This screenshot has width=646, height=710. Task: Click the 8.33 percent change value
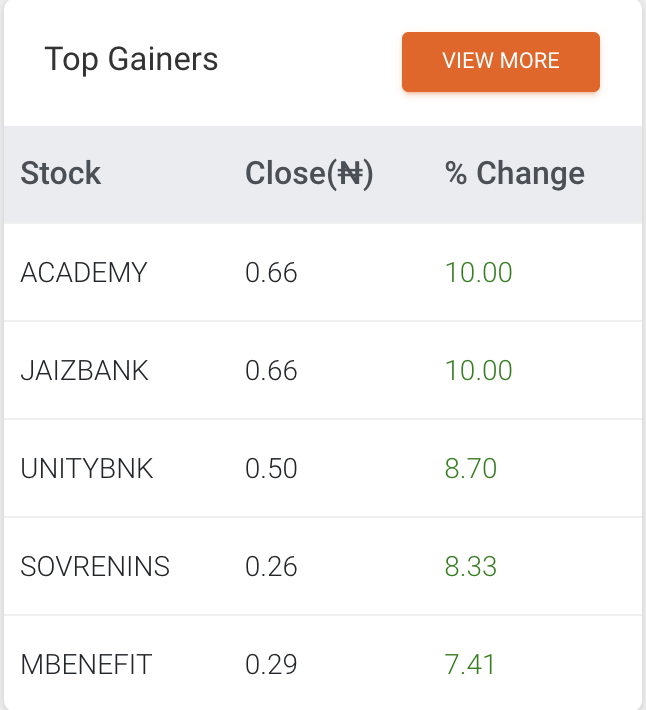click(470, 566)
